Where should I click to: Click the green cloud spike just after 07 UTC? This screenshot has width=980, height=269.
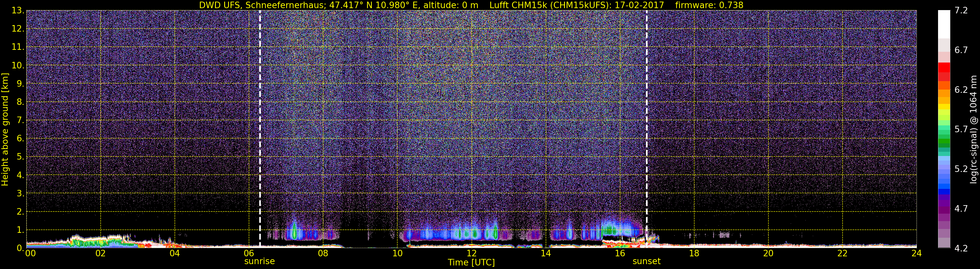294,231
